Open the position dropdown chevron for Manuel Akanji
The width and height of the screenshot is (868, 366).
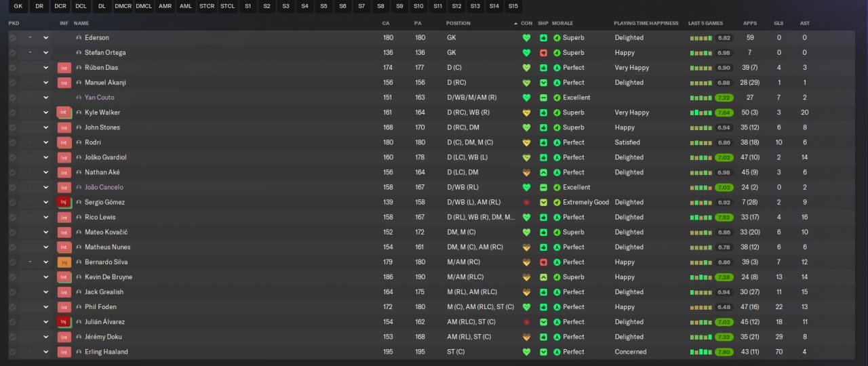tap(45, 83)
